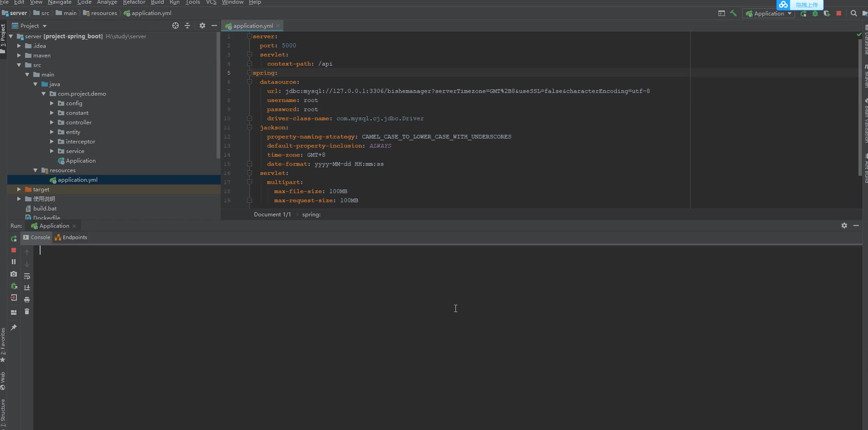Viewport: 868px width, 430px height.
Task: Click Run with Coverage icon
Action: (827, 14)
